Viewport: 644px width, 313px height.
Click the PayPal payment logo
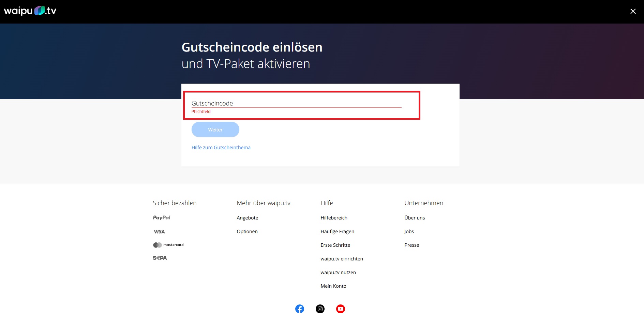coord(162,218)
